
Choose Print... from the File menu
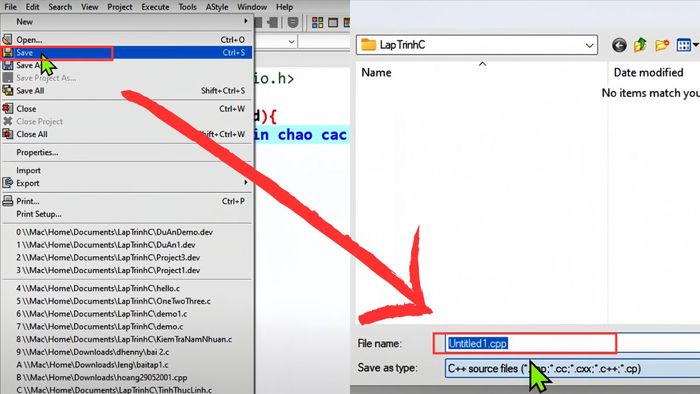126,201
